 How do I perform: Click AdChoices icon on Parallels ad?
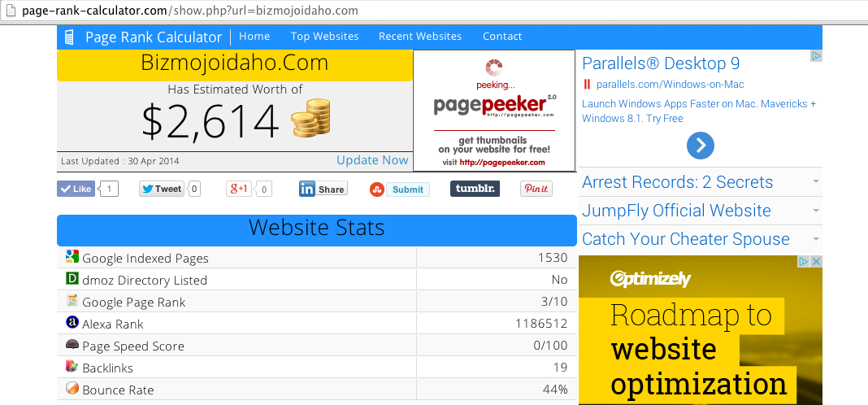tap(817, 56)
